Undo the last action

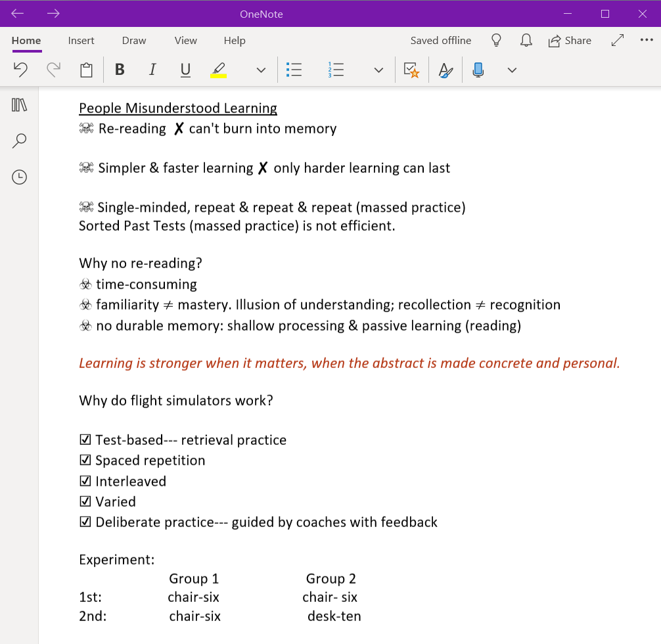[x=20, y=70]
